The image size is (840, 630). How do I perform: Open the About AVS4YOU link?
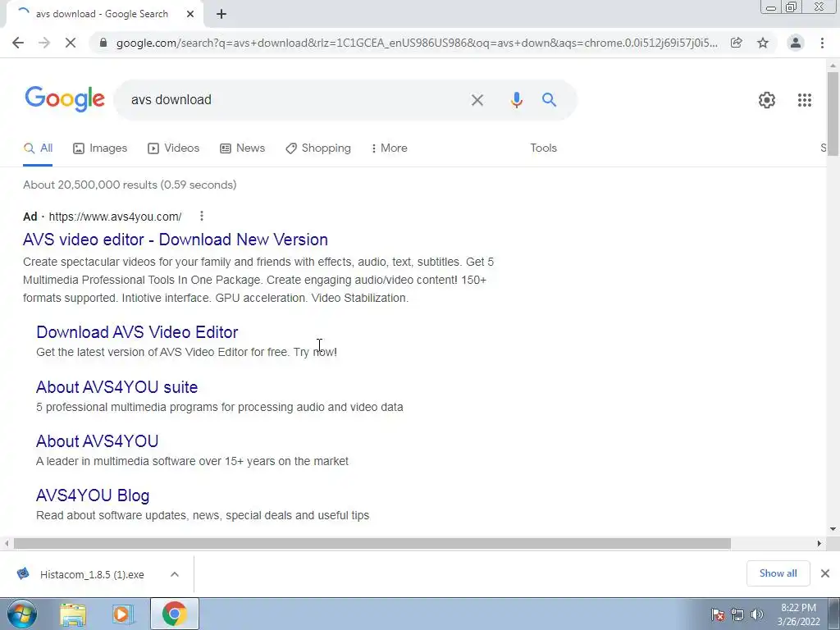point(97,441)
